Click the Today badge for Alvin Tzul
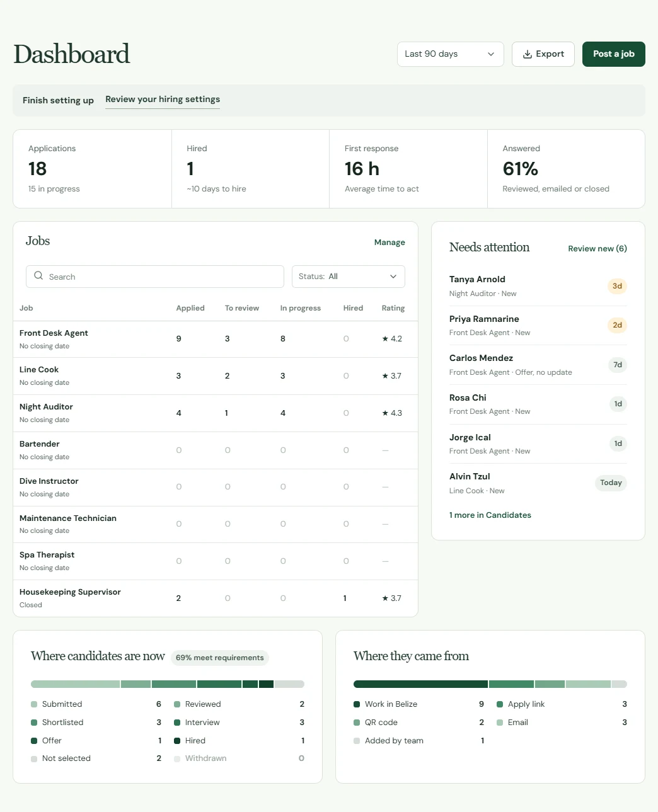 click(x=611, y=483)
